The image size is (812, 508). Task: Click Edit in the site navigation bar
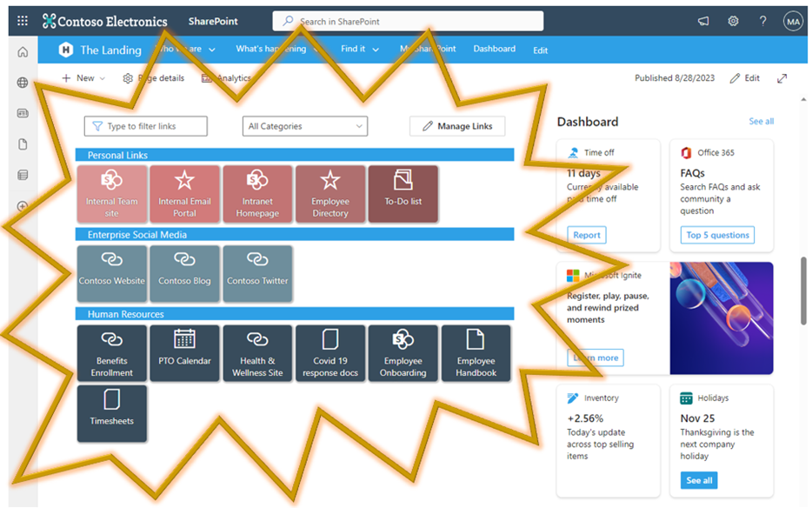540,50
